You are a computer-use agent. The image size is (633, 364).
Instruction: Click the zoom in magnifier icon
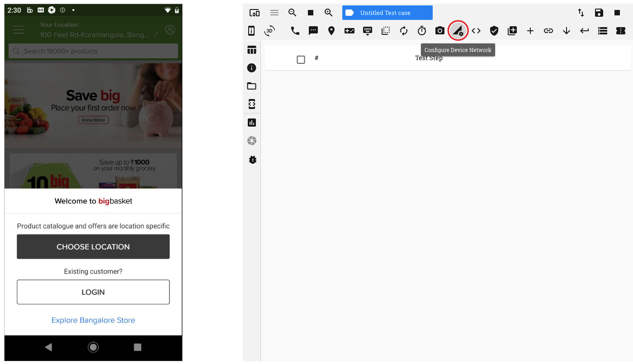click(x=329, y=13)
